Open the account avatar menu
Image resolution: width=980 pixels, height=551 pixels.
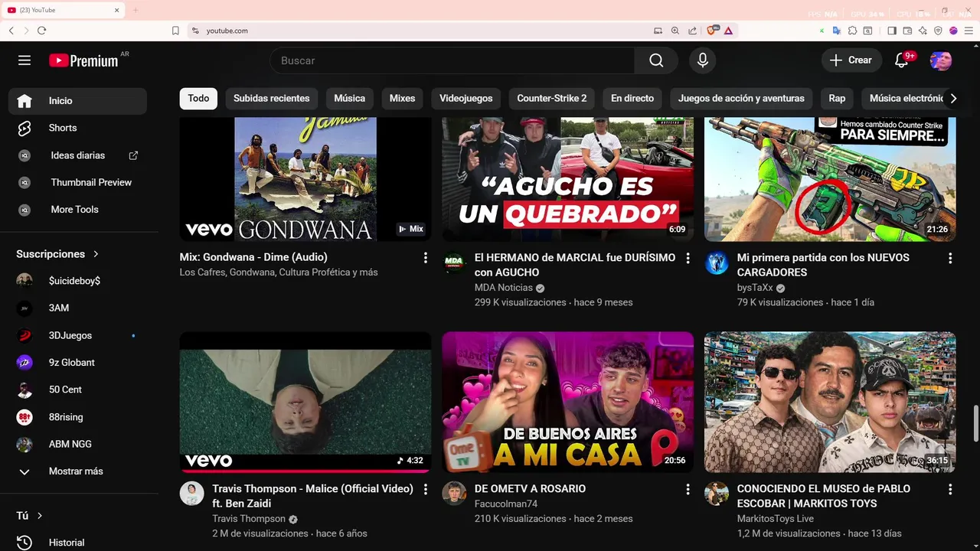941,60
